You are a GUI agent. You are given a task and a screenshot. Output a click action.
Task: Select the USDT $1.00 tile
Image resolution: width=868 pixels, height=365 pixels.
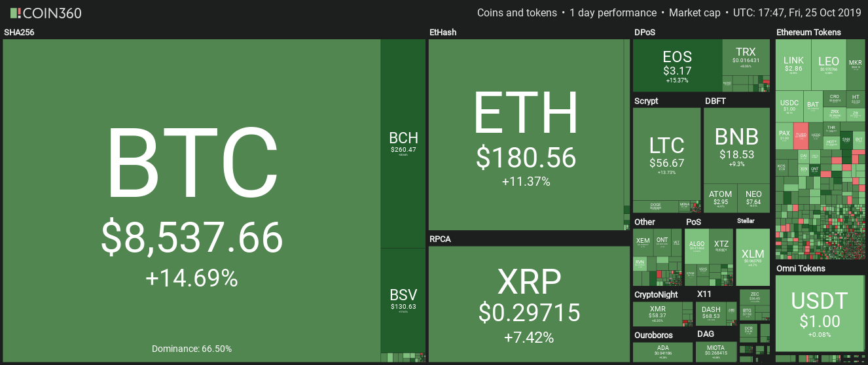tap(819, 313)
